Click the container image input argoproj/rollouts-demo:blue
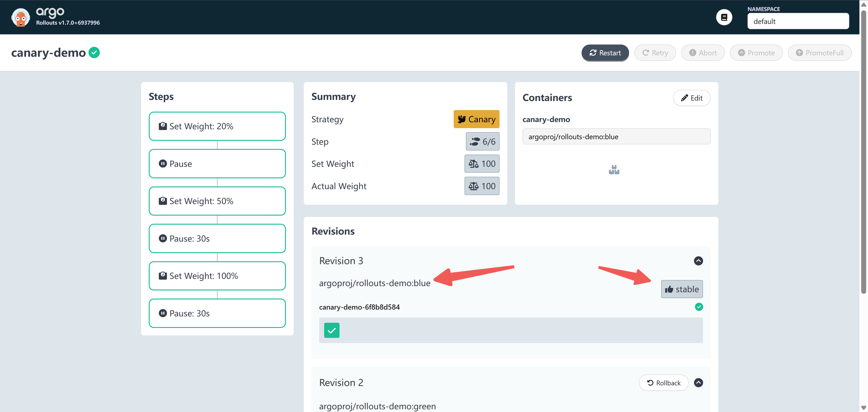The image size is (868, 412). (616, 137)
